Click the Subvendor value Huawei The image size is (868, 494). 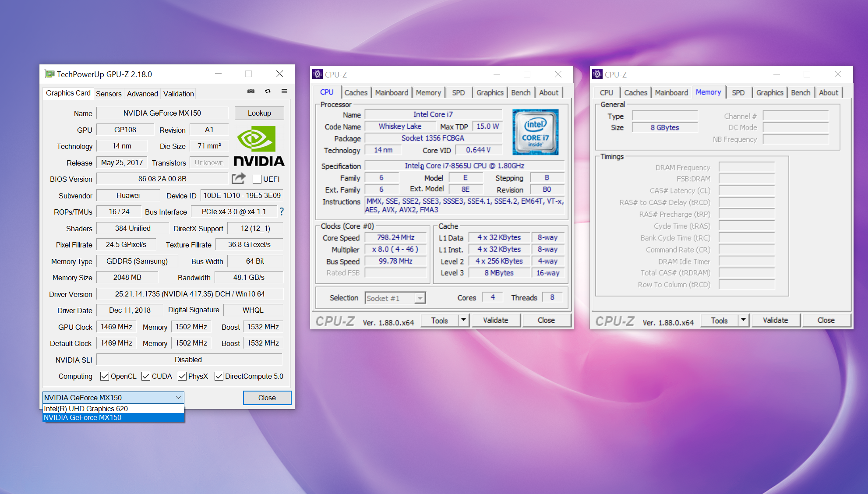click(x=128, y=195)
